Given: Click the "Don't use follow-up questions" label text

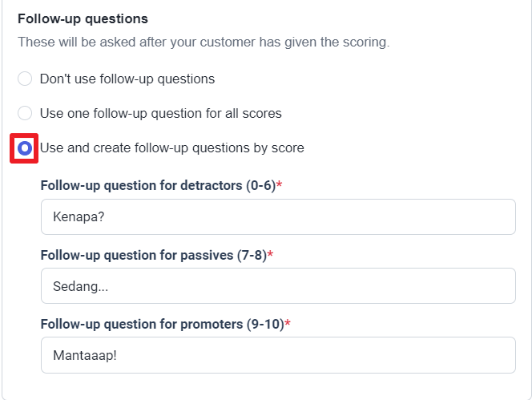Looking at the screenshot, I should [127, 79].
